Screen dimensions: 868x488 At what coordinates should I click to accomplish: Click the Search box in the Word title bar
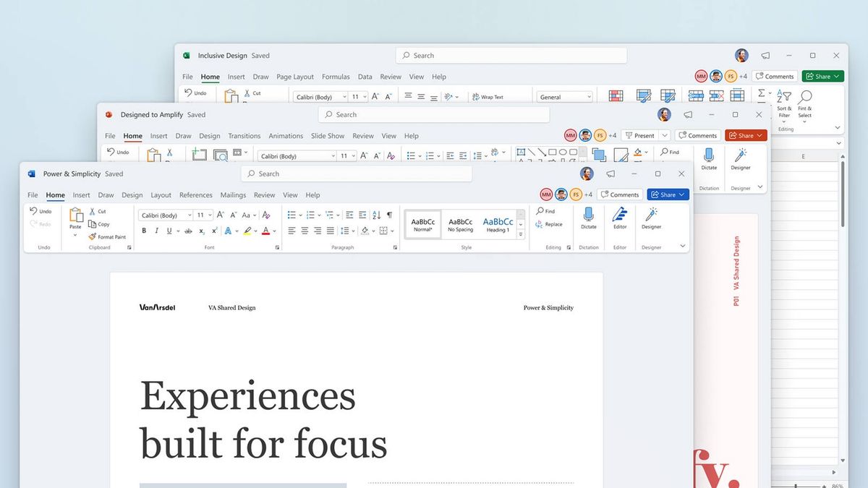(357, 174)
